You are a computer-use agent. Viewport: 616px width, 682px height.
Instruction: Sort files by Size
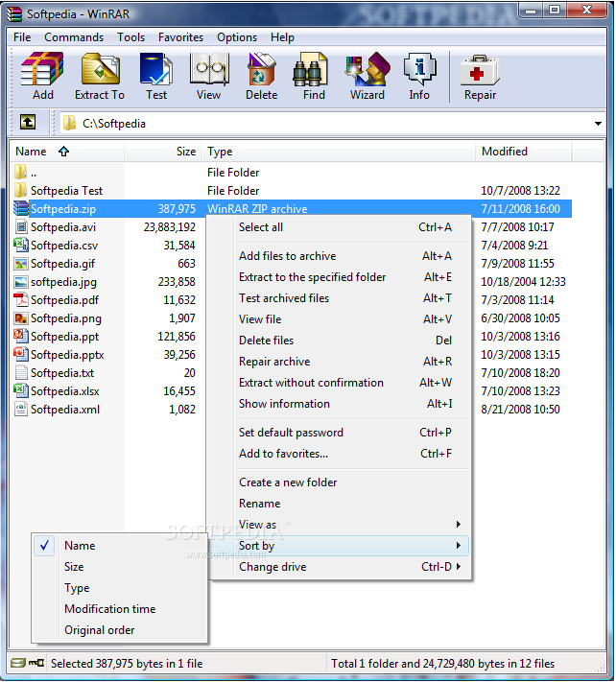[120, 566]
